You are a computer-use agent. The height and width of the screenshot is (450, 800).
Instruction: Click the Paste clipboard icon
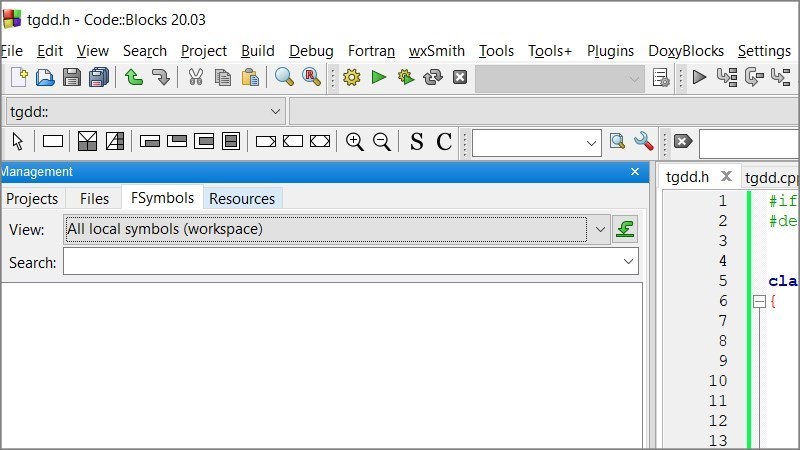250,78
